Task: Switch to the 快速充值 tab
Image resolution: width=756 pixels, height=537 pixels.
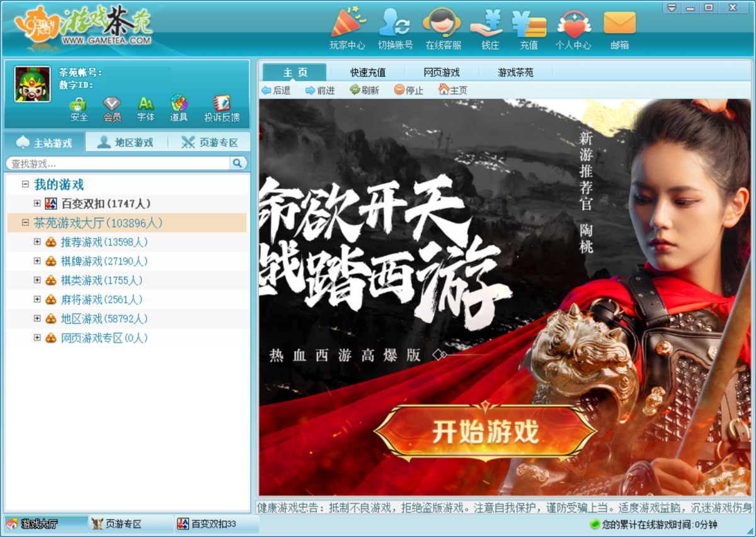Action: 368,72
